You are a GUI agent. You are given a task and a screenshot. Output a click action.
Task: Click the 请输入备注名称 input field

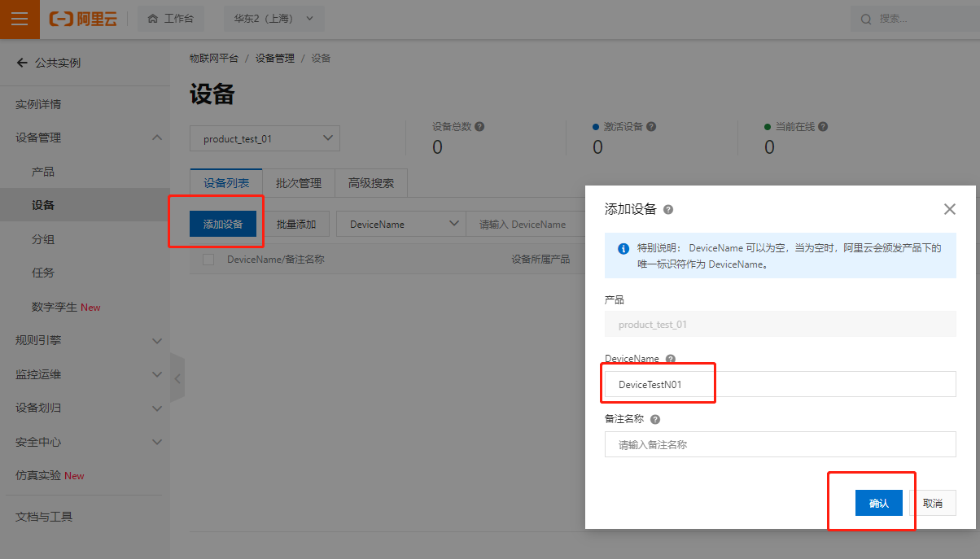point(781,444)
